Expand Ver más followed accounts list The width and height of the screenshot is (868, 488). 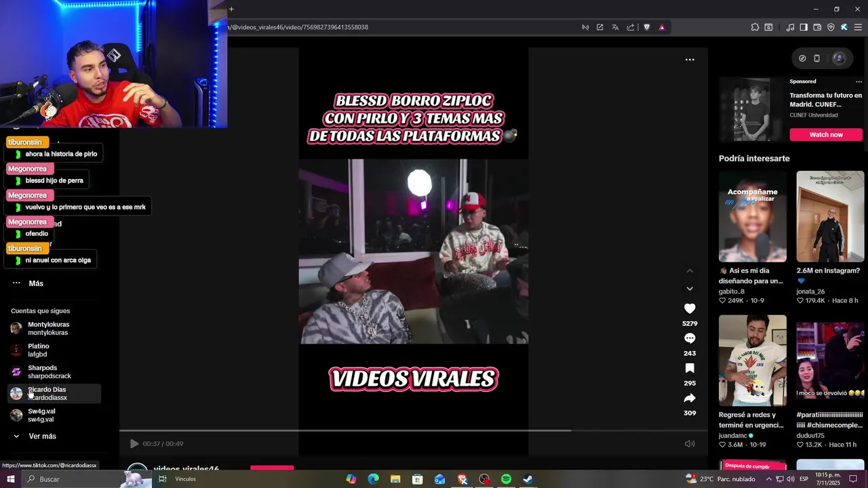pos(34,436)
